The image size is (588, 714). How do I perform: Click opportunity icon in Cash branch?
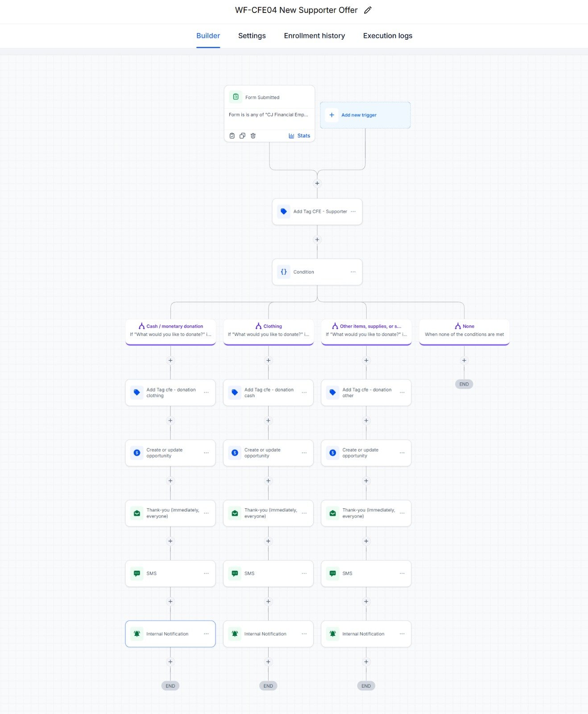[x=137, y=453]
